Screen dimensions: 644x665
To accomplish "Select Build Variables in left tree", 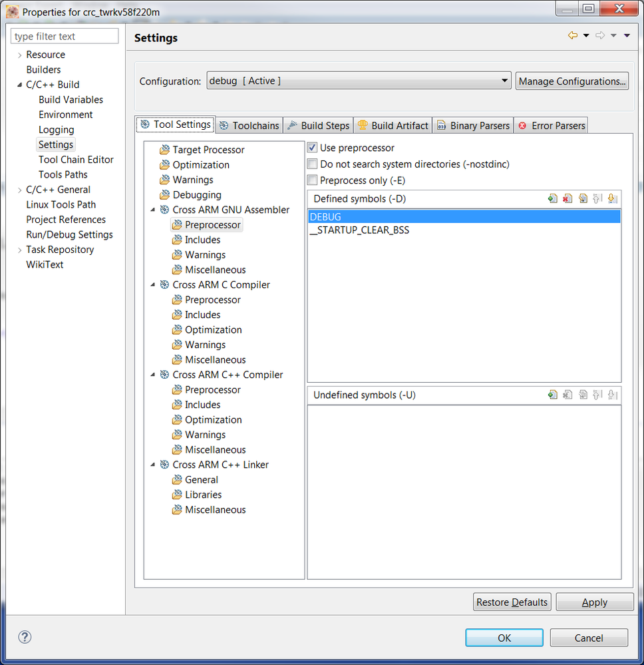I will point(71,100).
